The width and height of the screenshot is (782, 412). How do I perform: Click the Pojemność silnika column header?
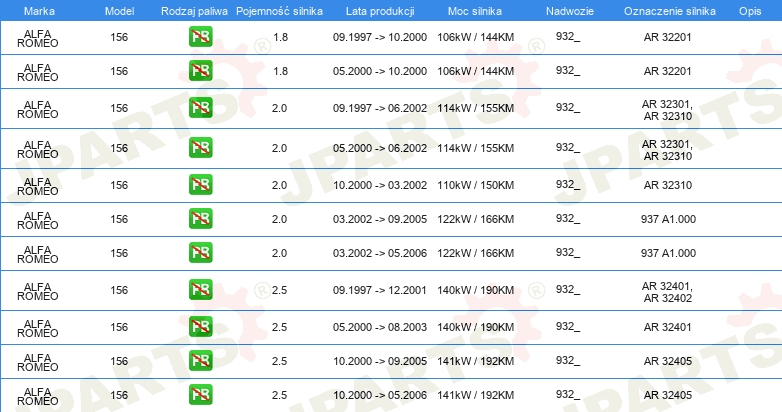click(x=279, y=11)
